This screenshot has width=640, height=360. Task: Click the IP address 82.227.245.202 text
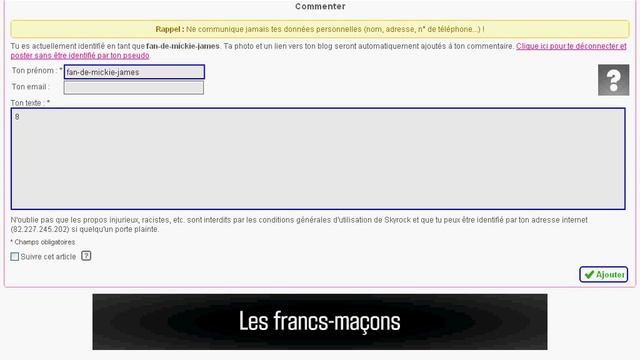40,229
